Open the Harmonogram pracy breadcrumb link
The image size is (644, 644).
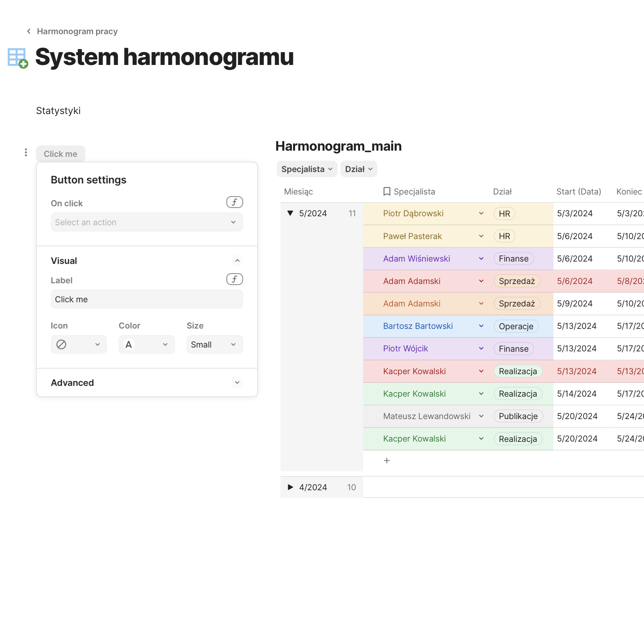[x=77, y=31]
